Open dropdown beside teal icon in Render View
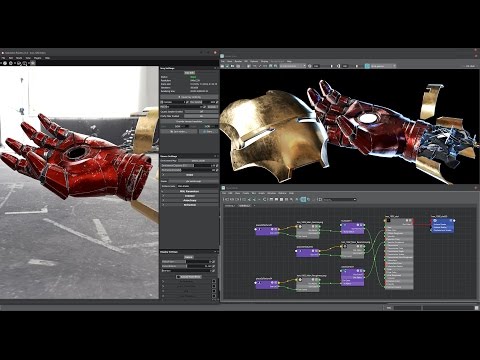 click(x=383, y=66)
